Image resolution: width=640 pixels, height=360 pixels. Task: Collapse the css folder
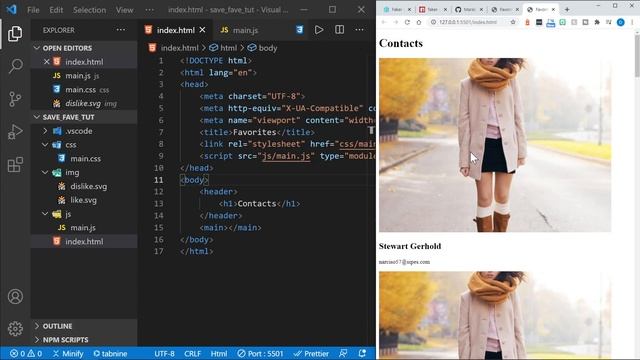45,145
